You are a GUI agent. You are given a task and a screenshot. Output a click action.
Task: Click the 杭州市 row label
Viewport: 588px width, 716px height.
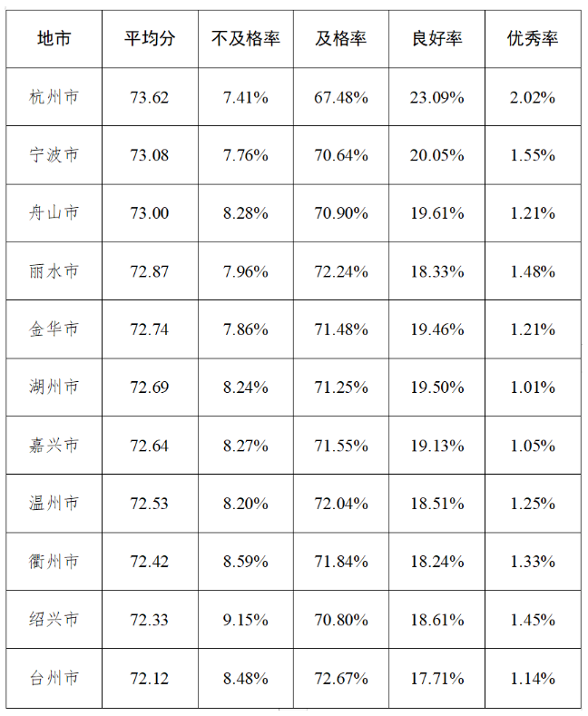[x=54, y=97]
